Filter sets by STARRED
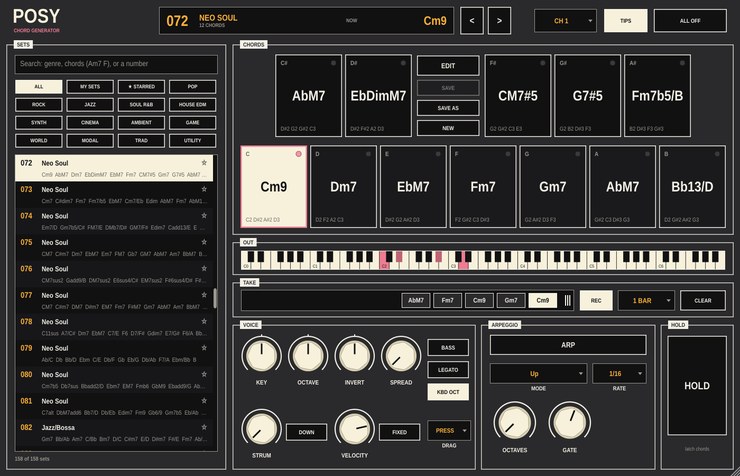This screenshot has height=476, width=740. pos(142,87)
